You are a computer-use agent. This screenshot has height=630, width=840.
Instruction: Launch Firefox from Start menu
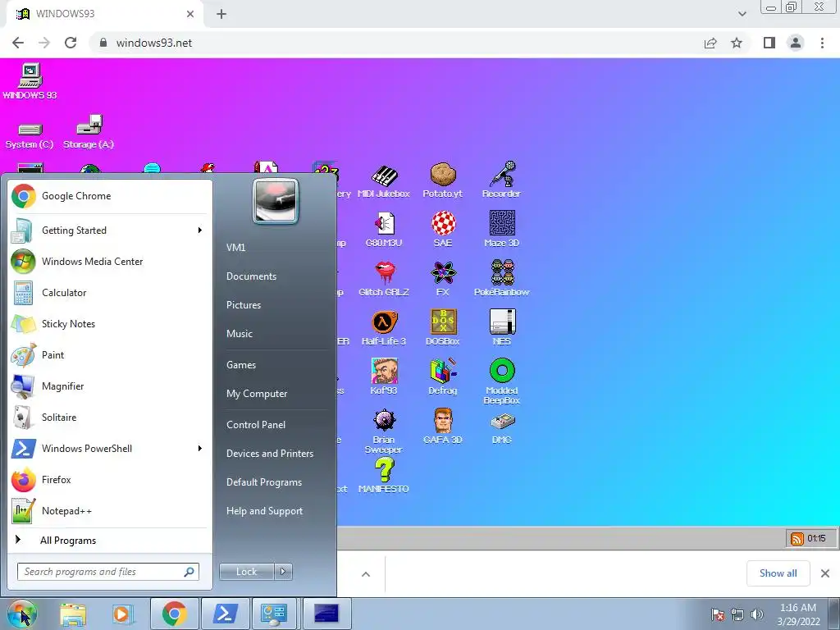pyautogui.click(x=109, y=479)
